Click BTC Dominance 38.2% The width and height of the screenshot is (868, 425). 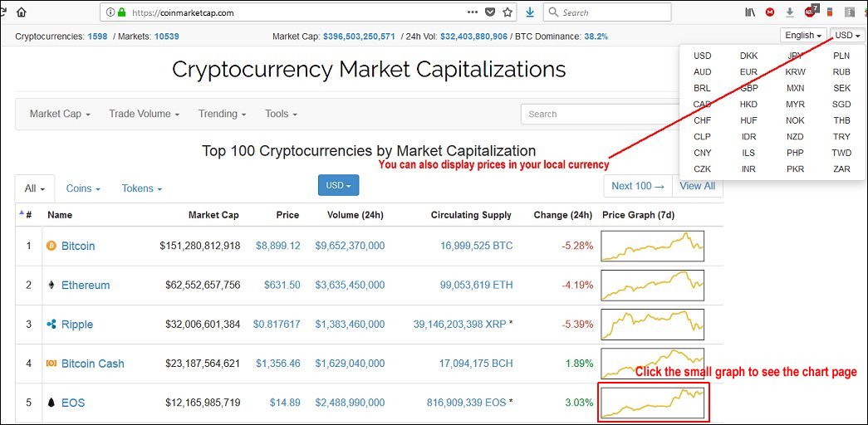[596, 37]
